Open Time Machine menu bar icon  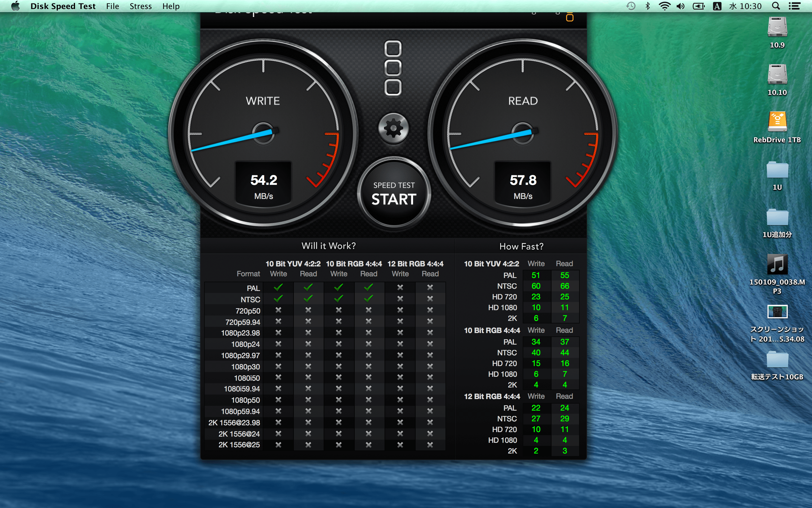[x=630, y=6]
